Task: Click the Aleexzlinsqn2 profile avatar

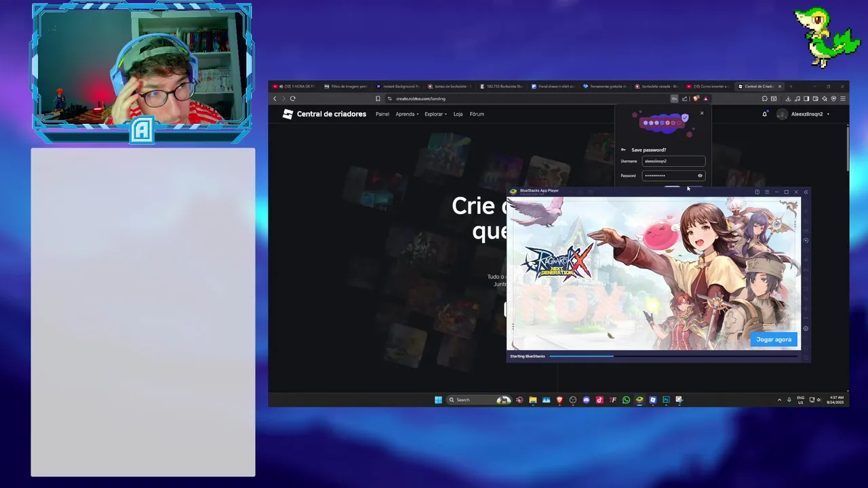Action: click(782, 114)
